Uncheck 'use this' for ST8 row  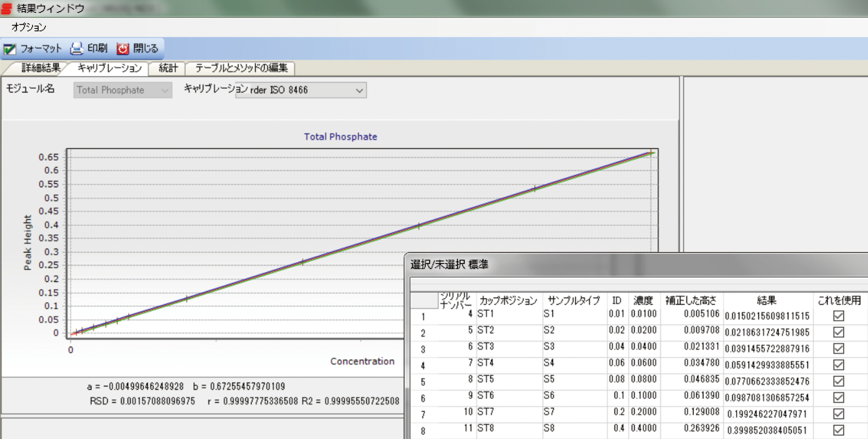coord(839,430)
